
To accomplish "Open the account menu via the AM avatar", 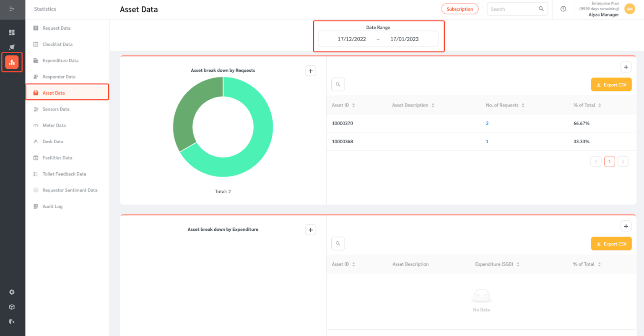I will pyautogui.click(x=629, y=8).
